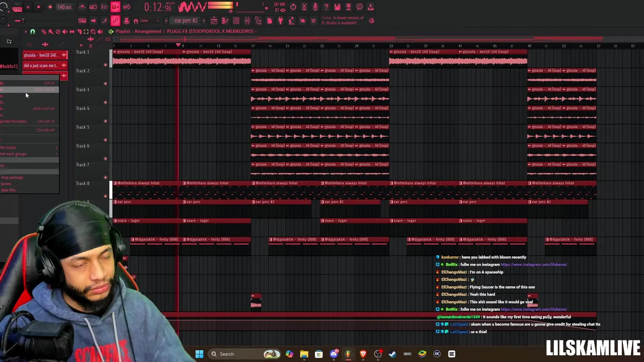The height and width of the screenshot is (362, 644).
Task: Open the Plugin picker plug icon
Action: click(280, 21)
